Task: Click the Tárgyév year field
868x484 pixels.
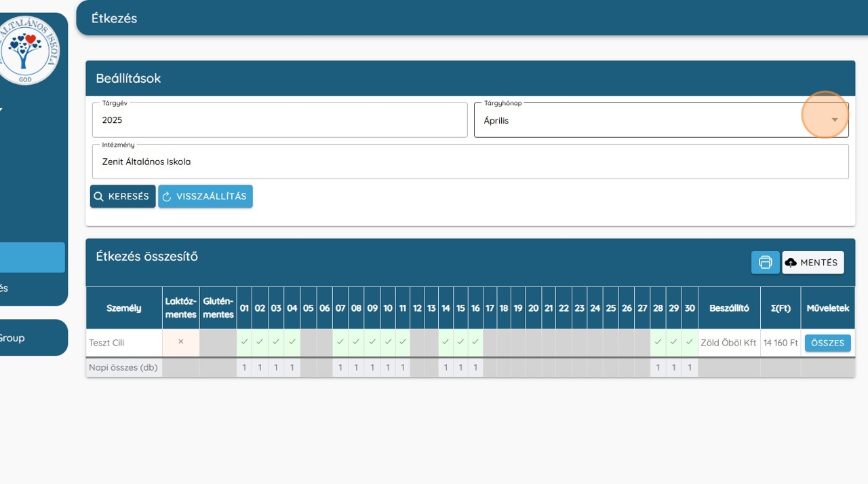Action: 279,120
